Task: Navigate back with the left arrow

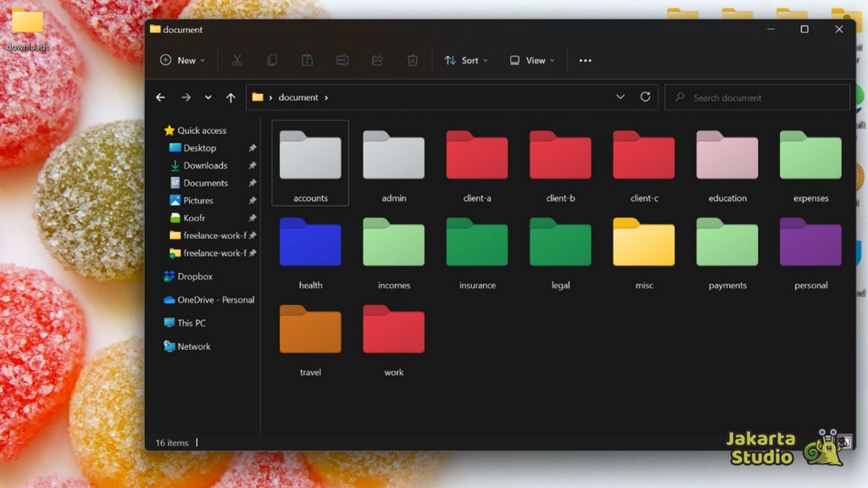Action: [x=160, y=97]
